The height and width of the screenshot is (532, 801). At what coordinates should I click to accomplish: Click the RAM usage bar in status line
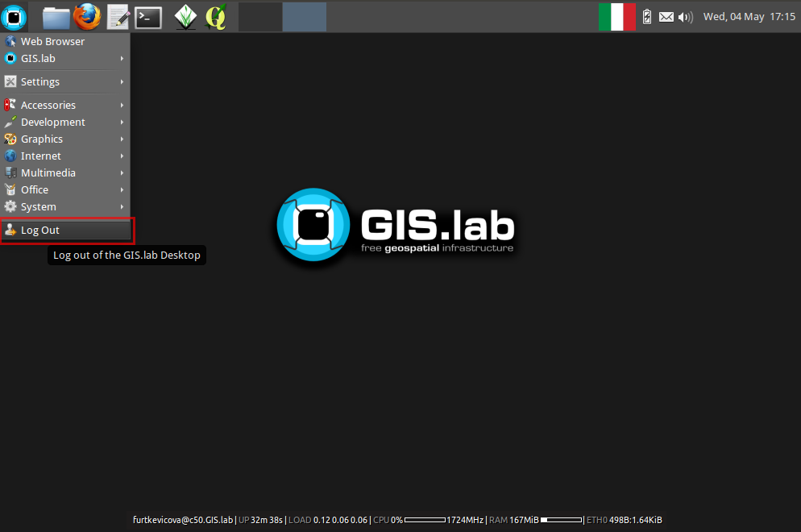(x=562, y=520)
